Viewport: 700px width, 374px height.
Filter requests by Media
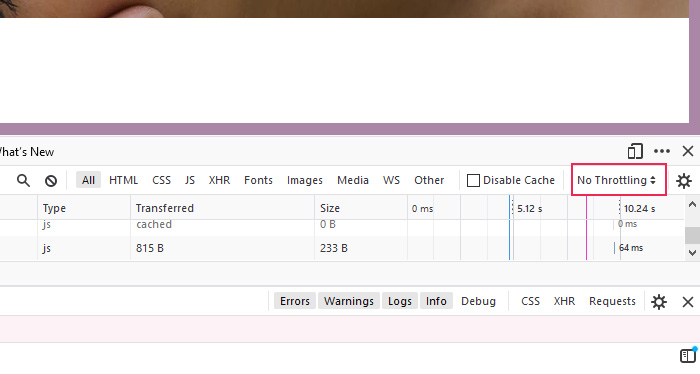(x=353, y=180)
